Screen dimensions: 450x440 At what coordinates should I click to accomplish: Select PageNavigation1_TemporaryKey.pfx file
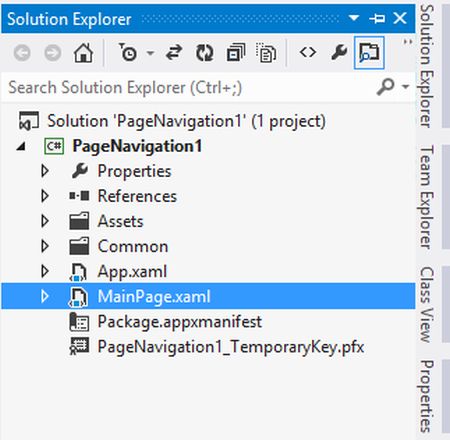coord(231,347)
